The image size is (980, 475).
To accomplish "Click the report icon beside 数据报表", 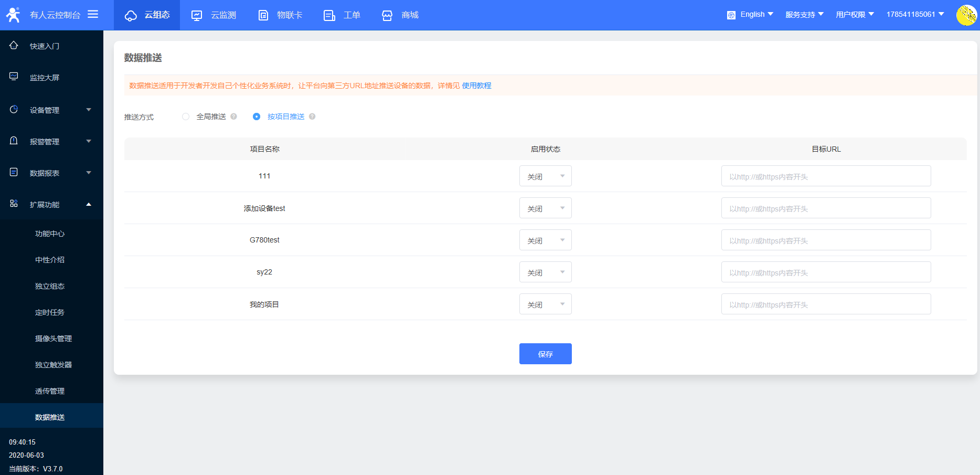I will pos(14,172).
